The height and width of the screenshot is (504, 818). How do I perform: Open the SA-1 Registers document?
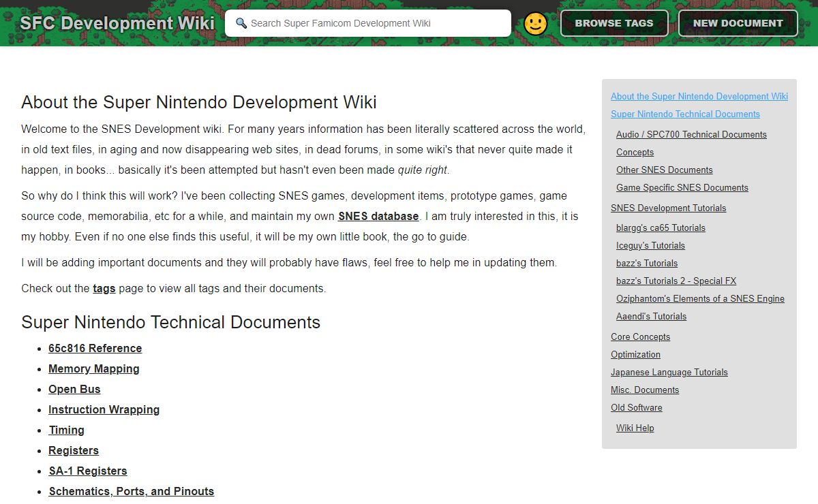tap(87, 471)
